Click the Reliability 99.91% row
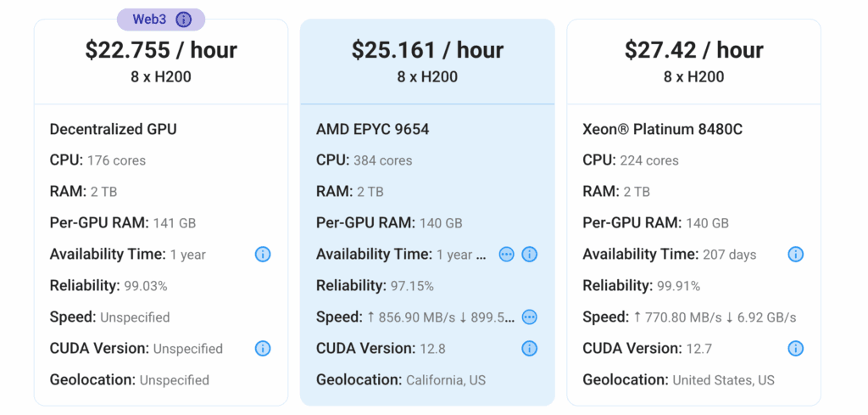The image size is (868, 415). (x=641, y=286)
